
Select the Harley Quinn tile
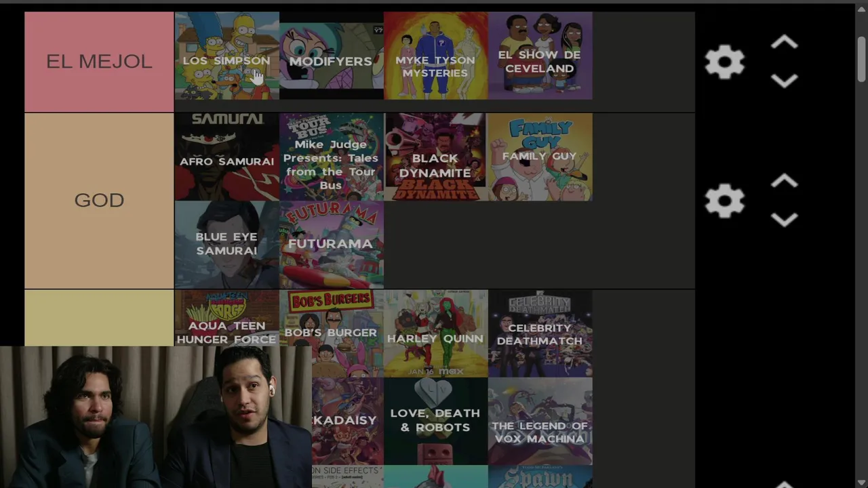pyautogui.click(x=435, y=333)
